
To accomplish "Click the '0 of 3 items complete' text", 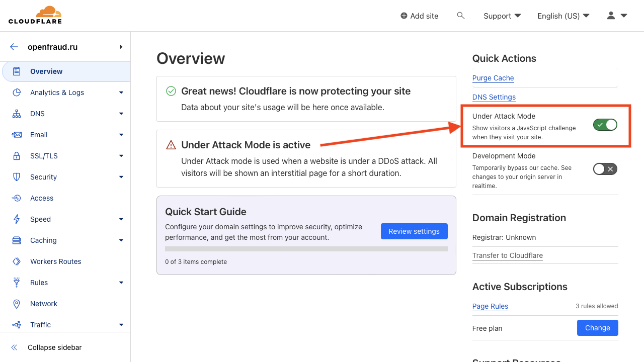I will [196, 262].
